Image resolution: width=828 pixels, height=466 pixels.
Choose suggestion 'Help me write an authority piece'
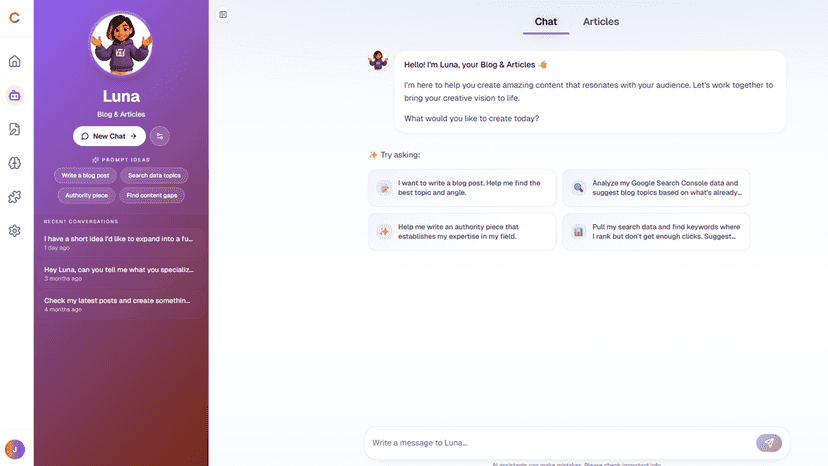pos(462,231)
